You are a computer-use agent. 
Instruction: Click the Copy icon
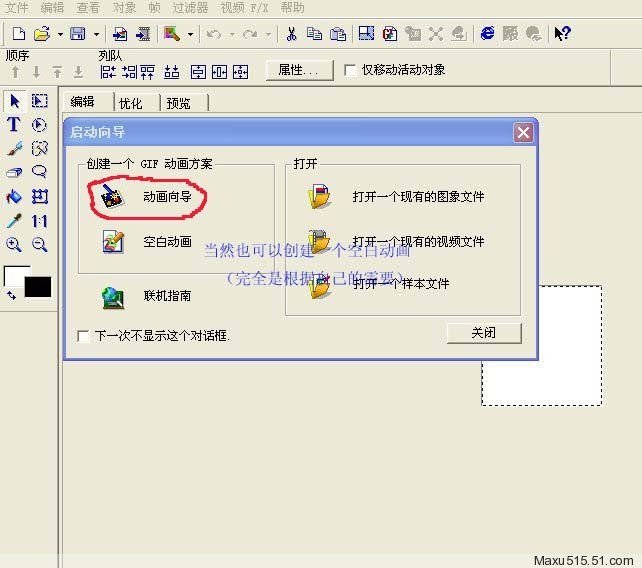(314, 34)
